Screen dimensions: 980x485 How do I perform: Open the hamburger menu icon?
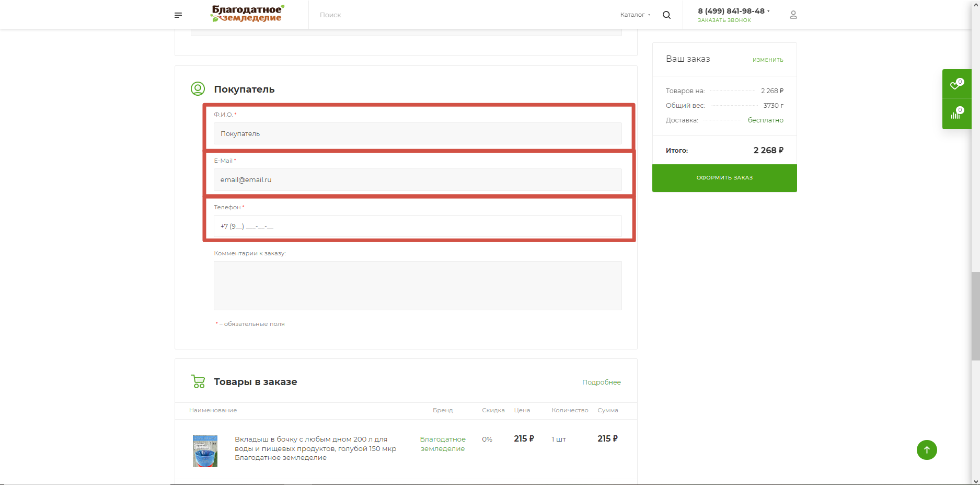pyautogui.click(x=178, y=15)
